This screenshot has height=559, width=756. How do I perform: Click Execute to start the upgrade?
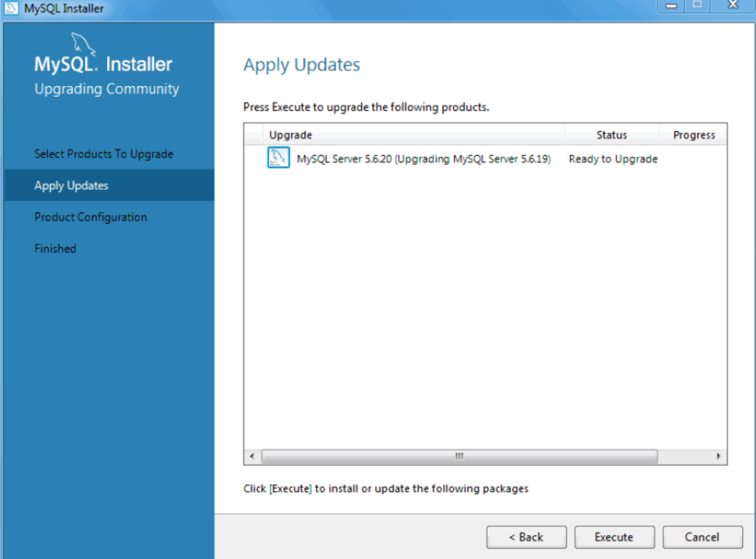614,537
